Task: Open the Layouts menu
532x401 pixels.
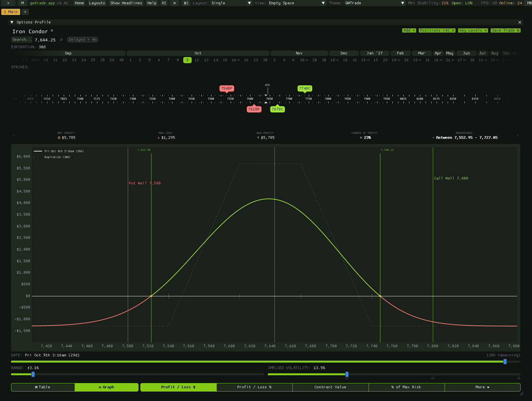Action: [x=97, y=3]
